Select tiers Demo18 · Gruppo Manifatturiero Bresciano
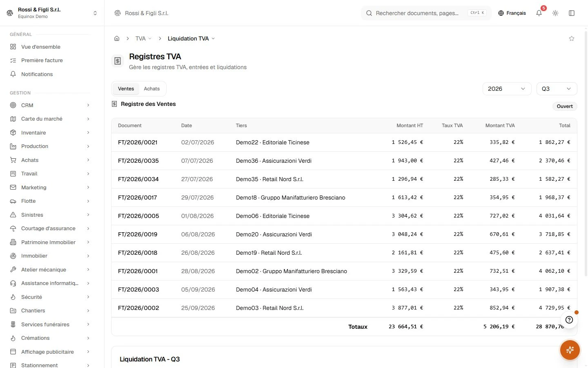Viewport: 588px width, 368px height. tap(290, 197)
